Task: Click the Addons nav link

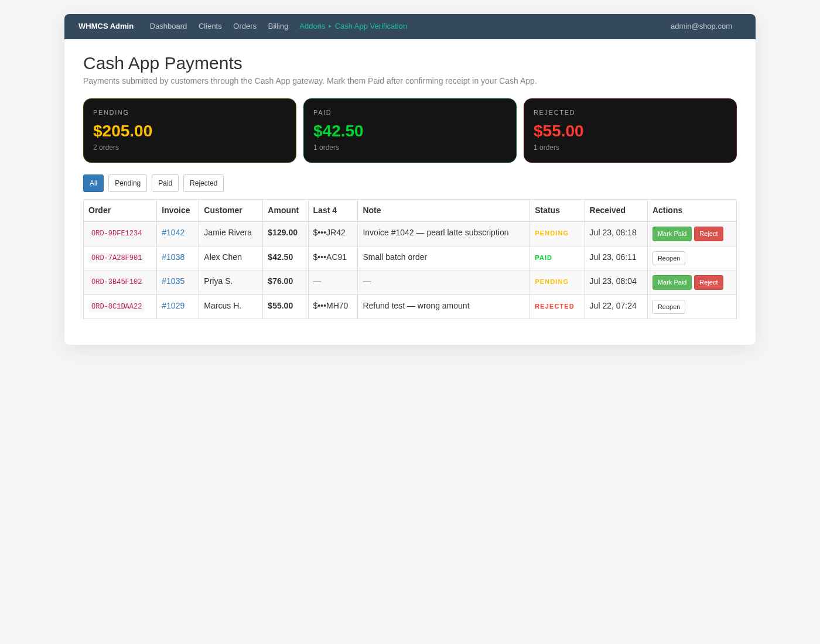Action: [x=312, y=26]
